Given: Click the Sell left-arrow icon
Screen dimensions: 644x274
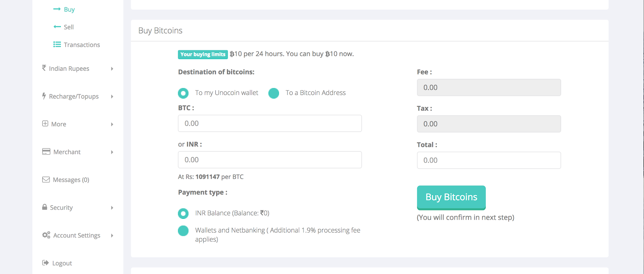Looking at the screenshot, I should pyautogui.click(x=57, y=27).
